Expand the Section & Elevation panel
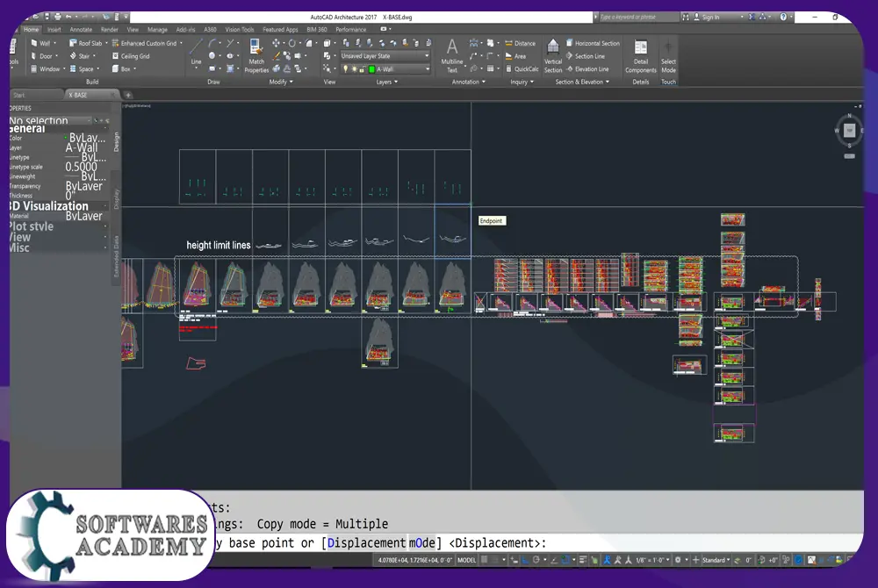878x588 pixels. [582, 82]
